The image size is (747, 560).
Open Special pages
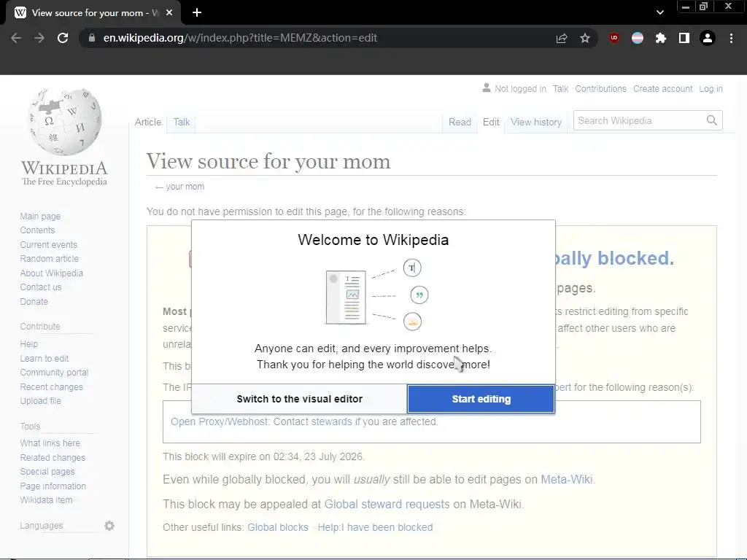click(x=47, y=472)
